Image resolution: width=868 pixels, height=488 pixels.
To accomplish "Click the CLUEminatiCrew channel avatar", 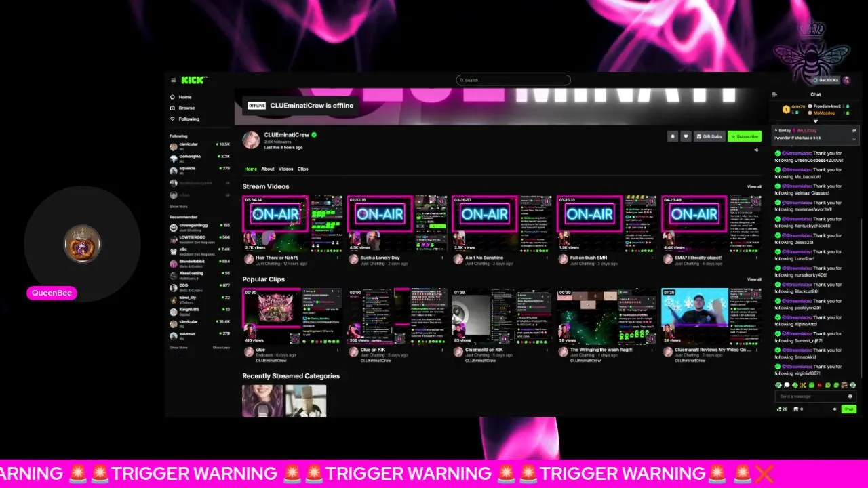I will coord(251,140).
